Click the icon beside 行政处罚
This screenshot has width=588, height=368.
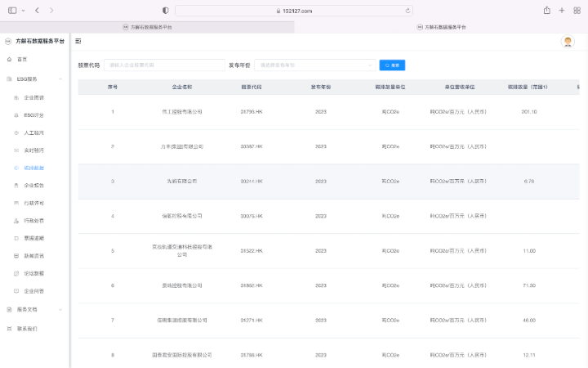(16, 221)
